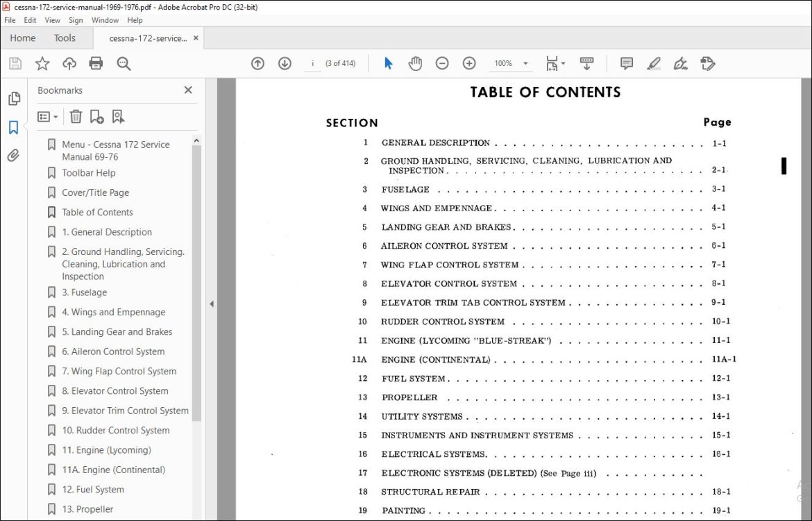Open Menu - Cessna 172 Service Manual bookmark
The height and width of the screenshot is (521, 812).
click(115, 150)
